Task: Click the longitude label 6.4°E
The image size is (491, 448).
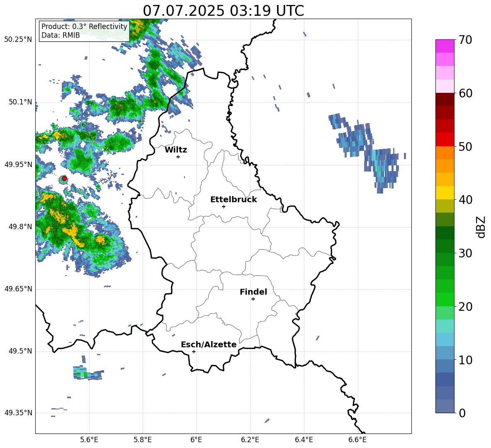Action: click(x=304, y=440)
